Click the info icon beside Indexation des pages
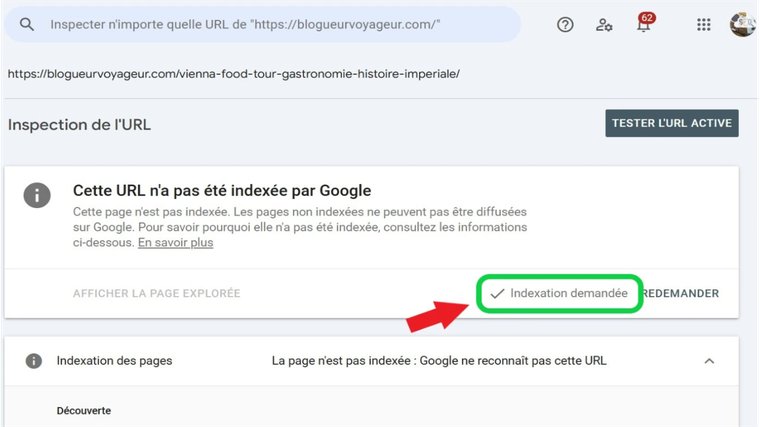This screenshot has height=427, width=760. click(33, 361)
